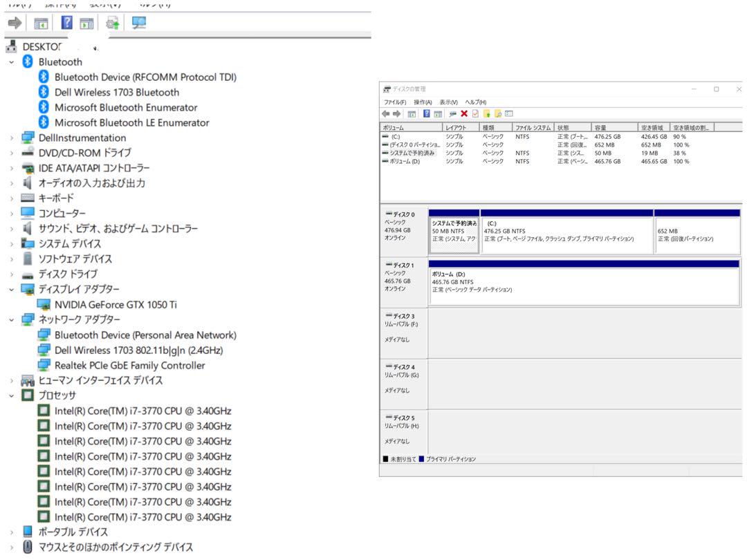Select Dell Wireless 1703 802.11b|g|n (2.4GHz)
The image size is (747, 560).
[138, 351]
